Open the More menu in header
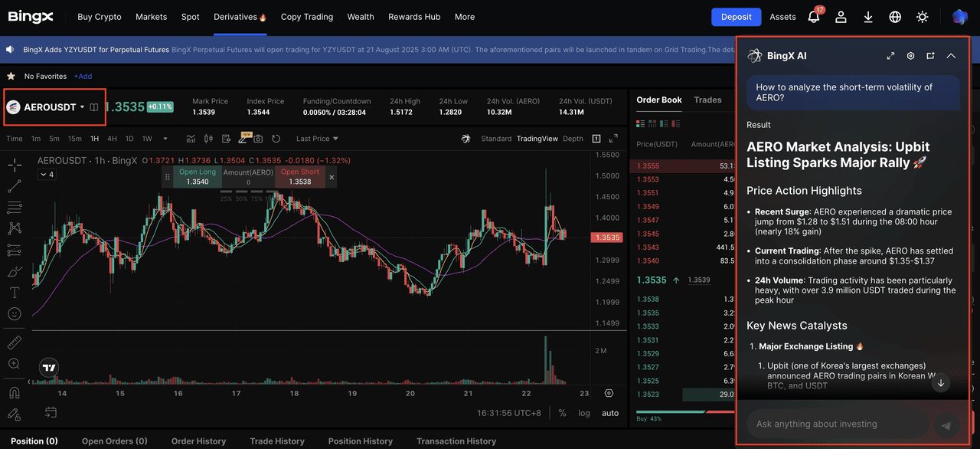This screenshot has height=449, width=980. coord(465,17)
